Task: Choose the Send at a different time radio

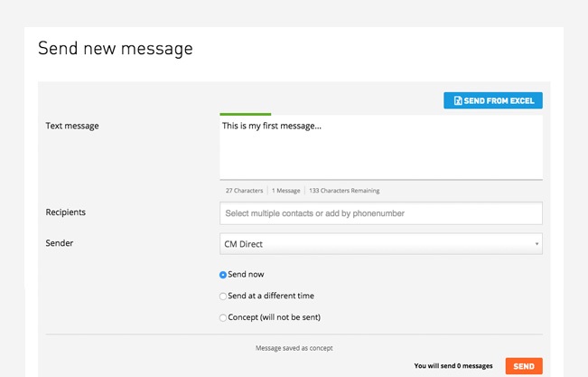Action: (x=223, y=297)
